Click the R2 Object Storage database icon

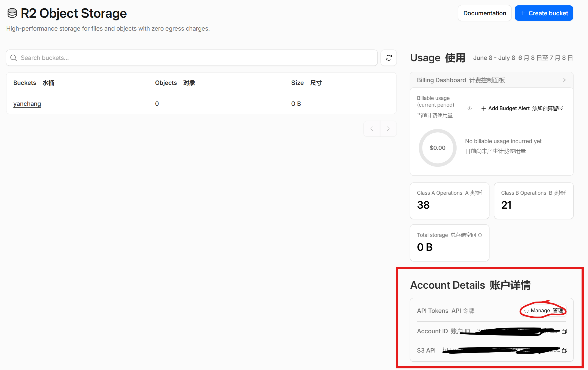pos(12,13)
